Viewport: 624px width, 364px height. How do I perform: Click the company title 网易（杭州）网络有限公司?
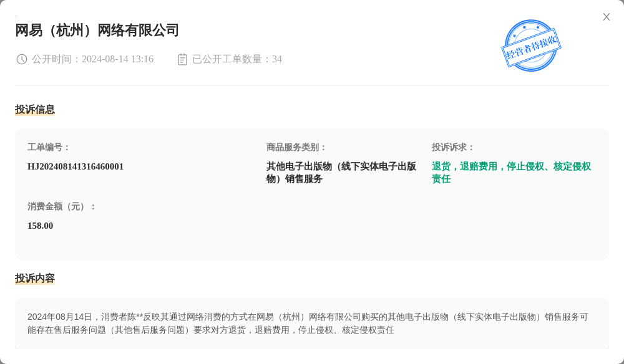click(97, 30)
